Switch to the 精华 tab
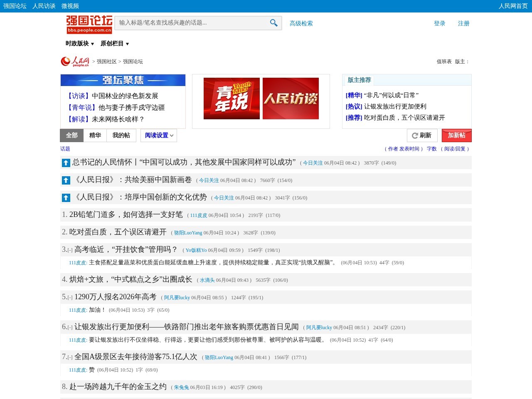Viewport: 532px width, 399px height. (x=95, y=135)
